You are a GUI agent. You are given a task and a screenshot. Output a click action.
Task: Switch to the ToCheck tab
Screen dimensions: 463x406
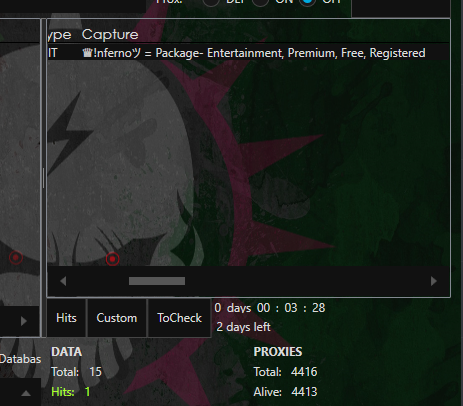(179, 318)
